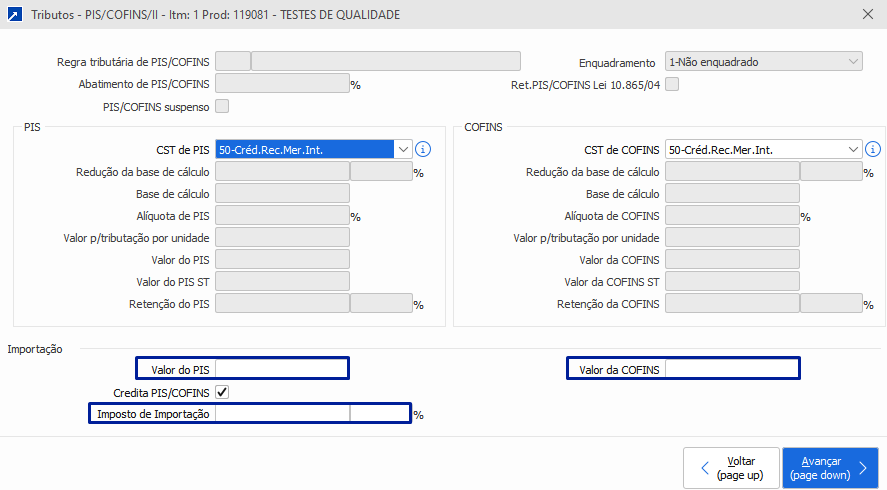Click the Regra tributária de PIS/COFINS code field

[x=233, y=62]
